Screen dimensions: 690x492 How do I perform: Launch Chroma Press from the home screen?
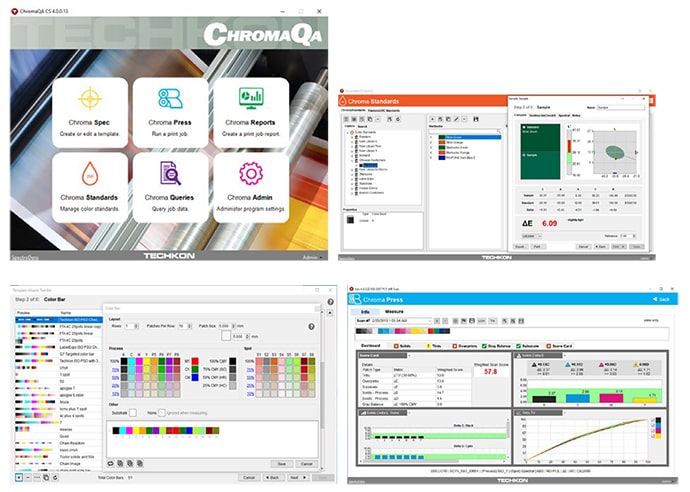coord(169,111)
